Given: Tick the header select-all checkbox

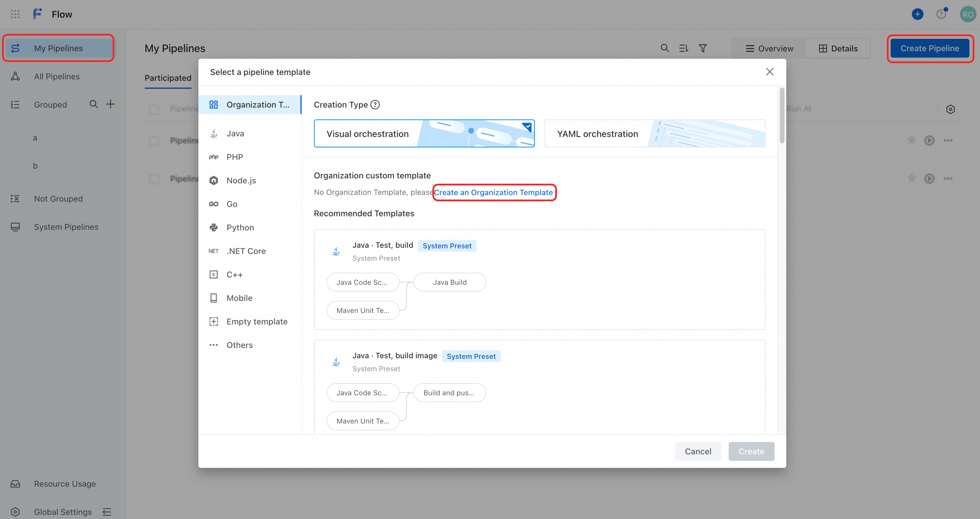Looking at the screenshot, I should (x=154, y=110).
